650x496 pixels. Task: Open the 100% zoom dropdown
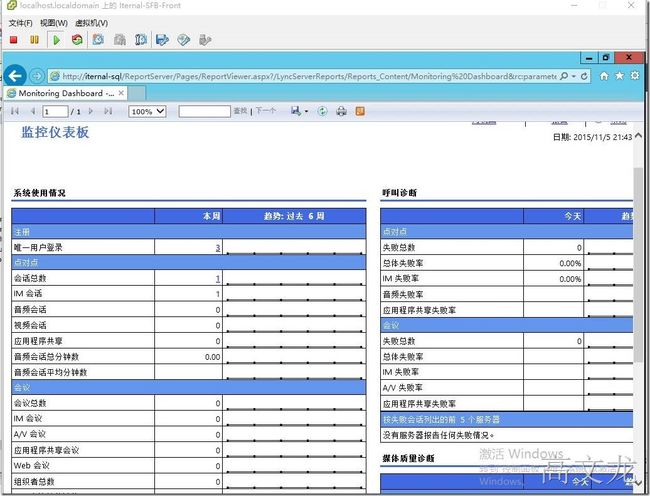pos(147,111)
